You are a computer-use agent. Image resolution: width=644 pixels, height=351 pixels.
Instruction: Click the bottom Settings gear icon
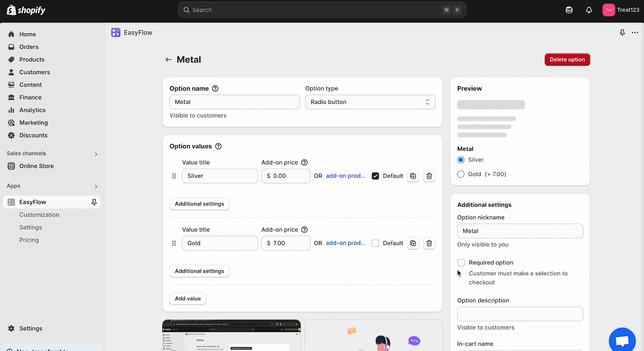point(11,328)
